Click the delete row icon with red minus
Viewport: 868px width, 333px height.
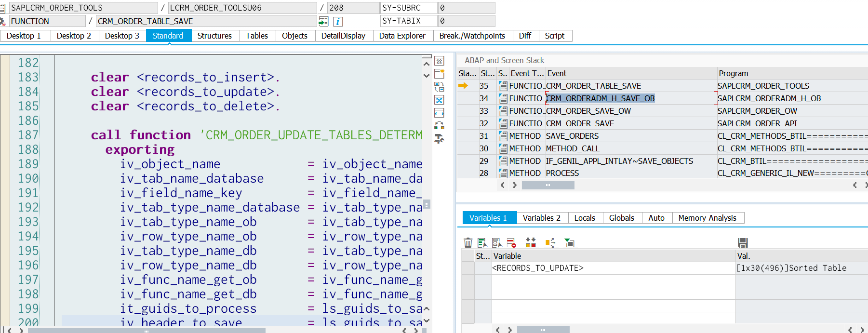pyautogui.click(x=511, y=242)
